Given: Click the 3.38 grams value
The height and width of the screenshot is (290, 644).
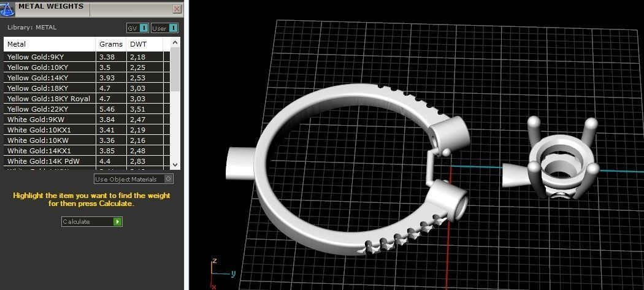Looking at the screenshot, I should pos(107,57).
